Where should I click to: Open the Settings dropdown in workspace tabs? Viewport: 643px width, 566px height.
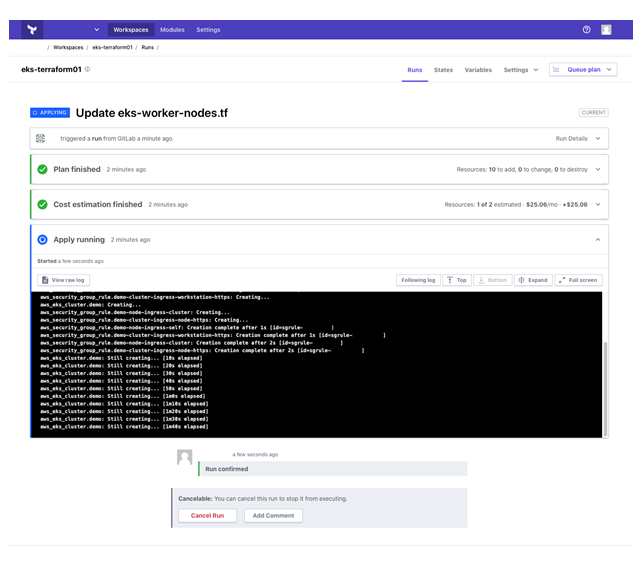click(x=520, y=70)
